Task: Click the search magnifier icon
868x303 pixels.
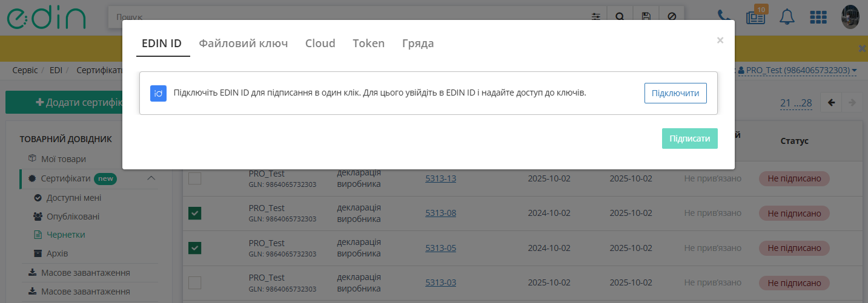Action: coord(620,16)
